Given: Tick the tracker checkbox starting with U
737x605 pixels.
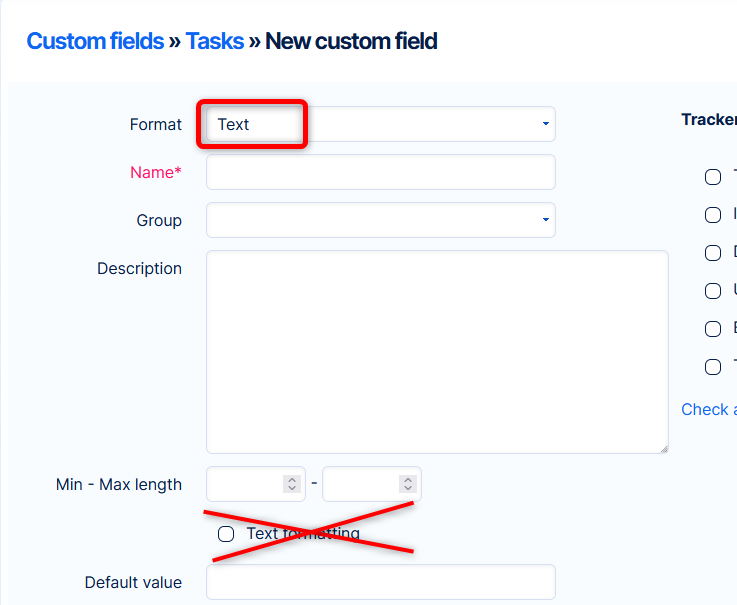Looking at the screenshot, I should pos(713,291).
